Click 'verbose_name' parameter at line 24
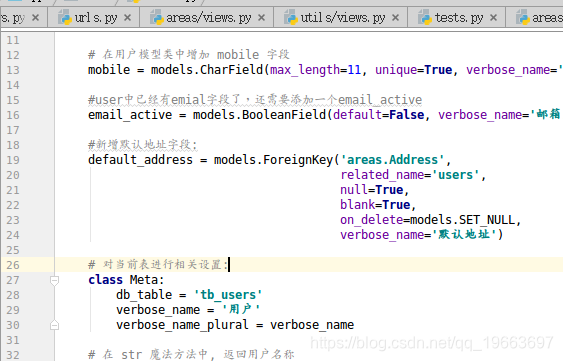The width and height of the screenshot is (563, 361). (x=382, y=235)
